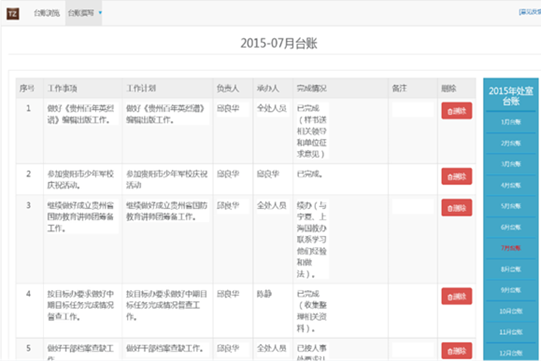Delete row 1 with the red 删除 button
This screenshot has height=363, width=541.
[x=456, y=111]
